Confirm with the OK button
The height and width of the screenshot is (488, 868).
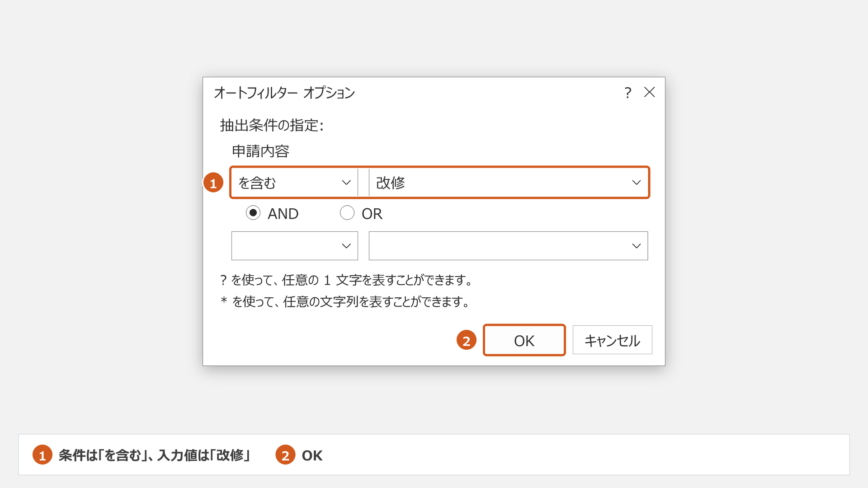click(x=524, y=340)
